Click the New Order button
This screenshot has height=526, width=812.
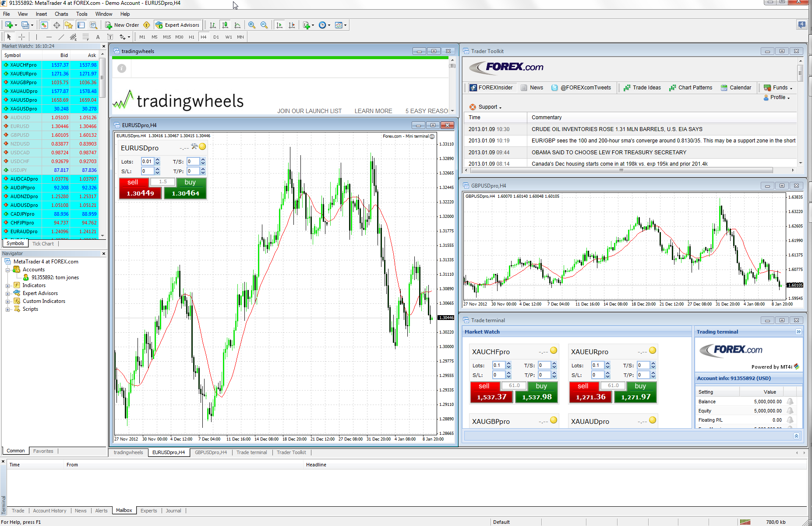tap(122, 25)
